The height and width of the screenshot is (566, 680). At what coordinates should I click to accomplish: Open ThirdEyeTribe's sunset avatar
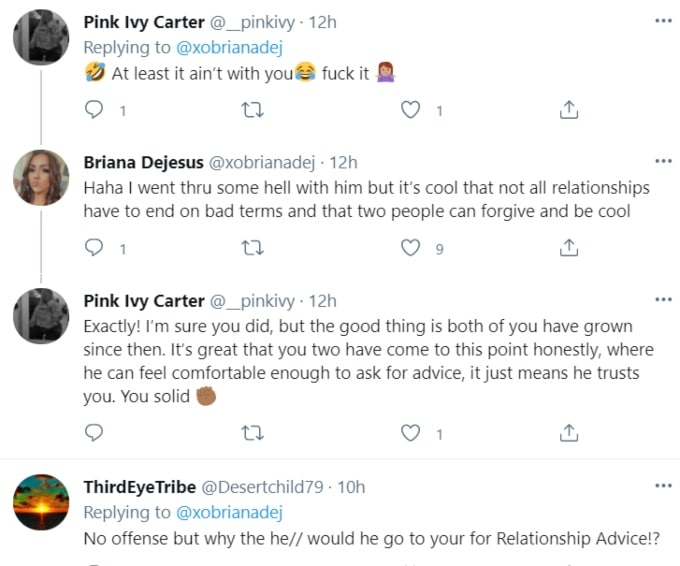pos(39,506)
